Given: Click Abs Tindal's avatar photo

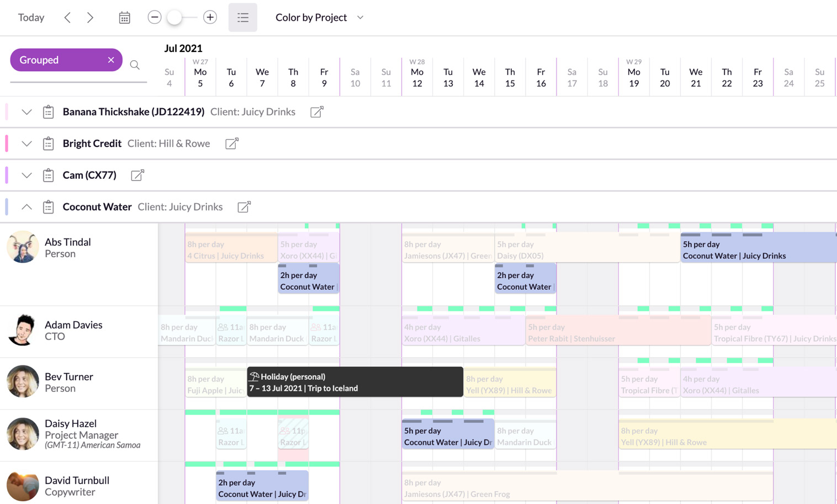Looking at the screenshot, I should click(22, 247).
